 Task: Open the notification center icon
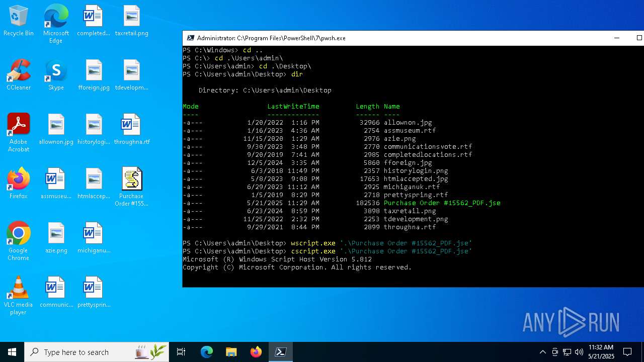tap(627, 352)
